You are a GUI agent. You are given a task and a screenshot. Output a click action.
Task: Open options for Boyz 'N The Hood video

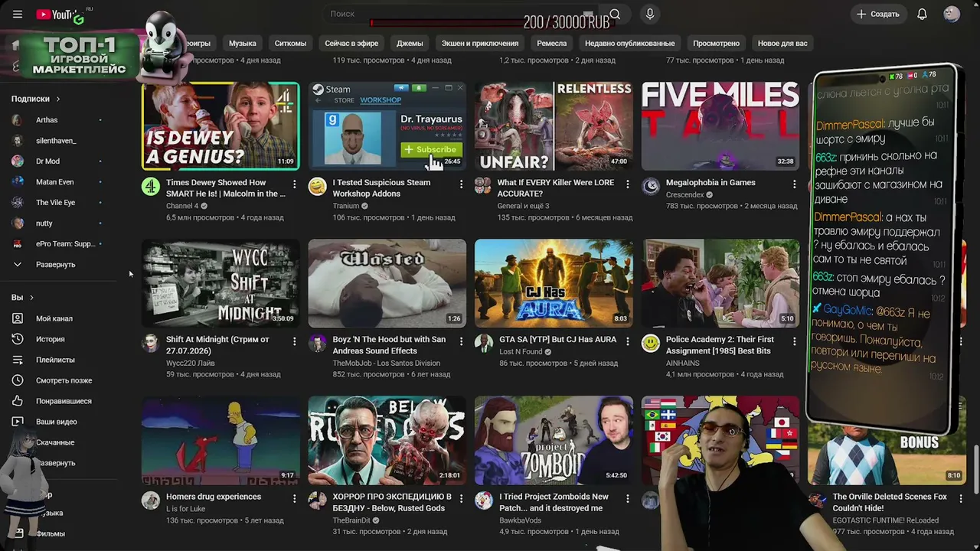pos(461,341)
